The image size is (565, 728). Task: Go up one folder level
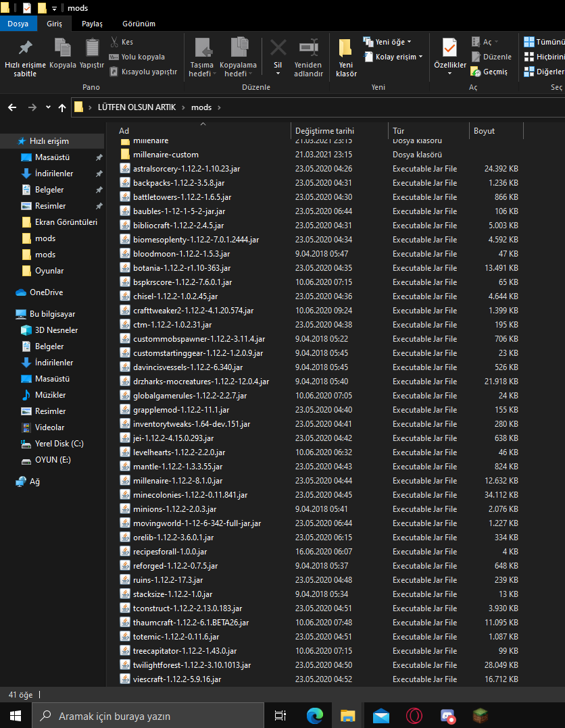tap(62, 107)
